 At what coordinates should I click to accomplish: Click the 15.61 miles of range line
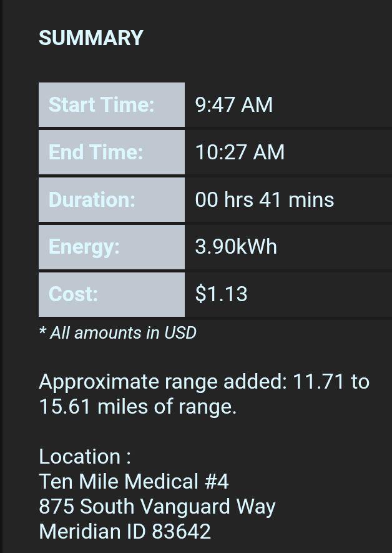(137, 407)
